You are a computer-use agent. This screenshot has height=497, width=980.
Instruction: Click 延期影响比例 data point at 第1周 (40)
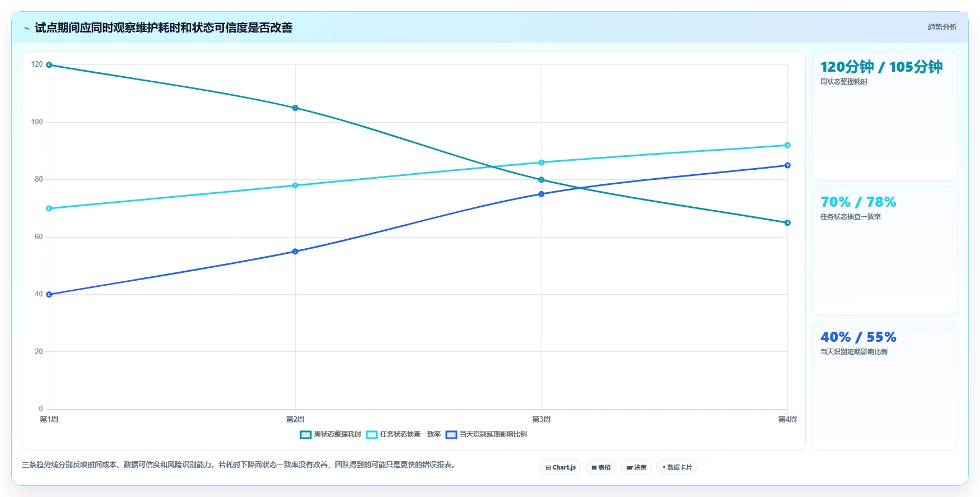click(x=49, y=295)
